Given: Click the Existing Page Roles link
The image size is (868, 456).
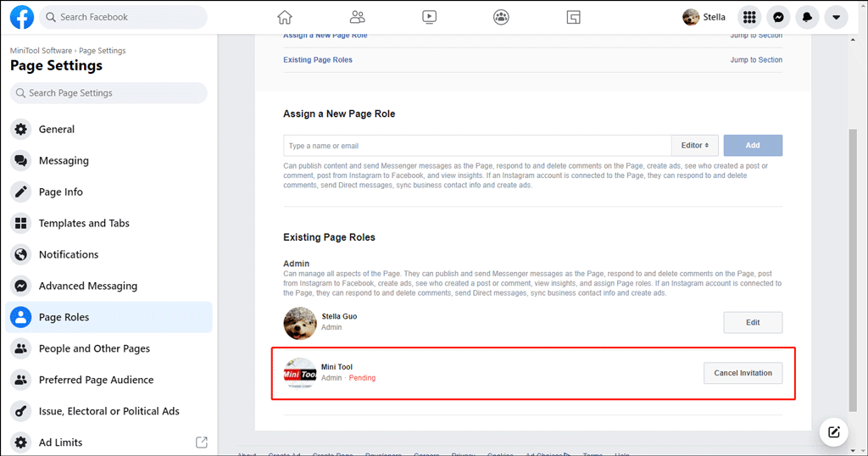Looking at the screenshot, I should click(x=318, y=60).
